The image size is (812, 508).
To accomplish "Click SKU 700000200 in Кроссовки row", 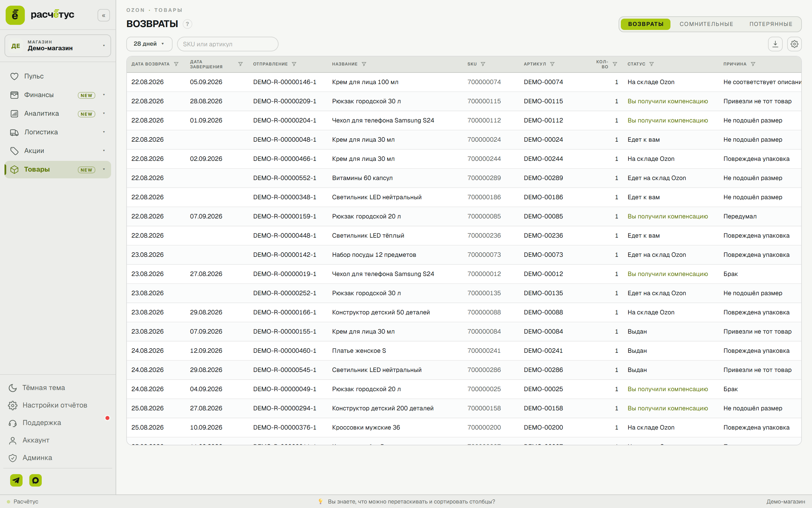I will (484, 427).
